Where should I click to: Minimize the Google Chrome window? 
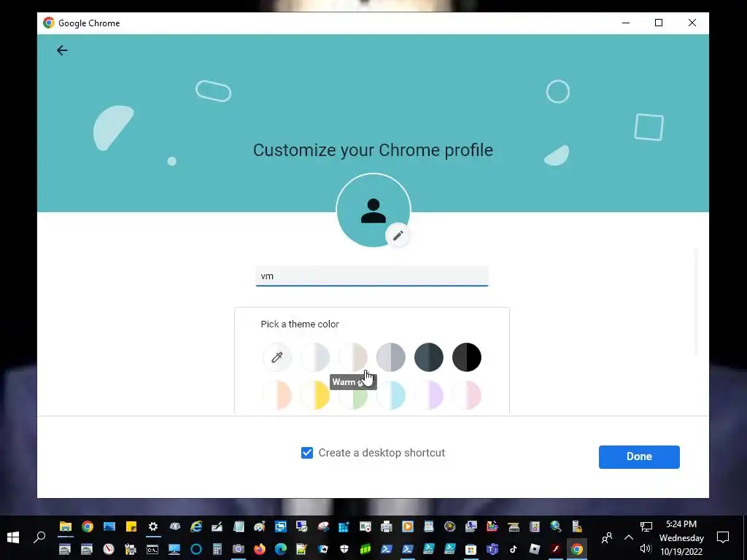point(626,23)
